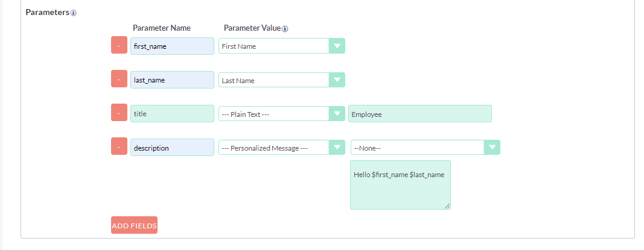The image size is (644, 250).
Task: Select the First Name value combo box
Action: click(x=282, y=46)
